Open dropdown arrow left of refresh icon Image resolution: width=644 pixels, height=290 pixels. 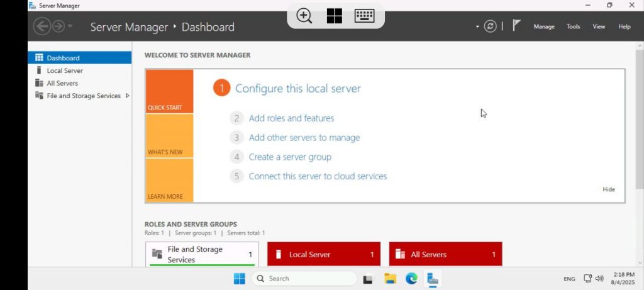coord(477,26)
